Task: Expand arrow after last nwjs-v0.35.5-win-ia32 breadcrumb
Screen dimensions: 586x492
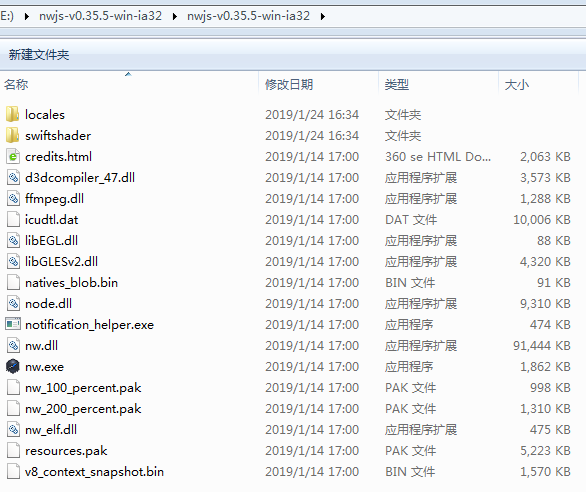Action: [x=323, y=16]
